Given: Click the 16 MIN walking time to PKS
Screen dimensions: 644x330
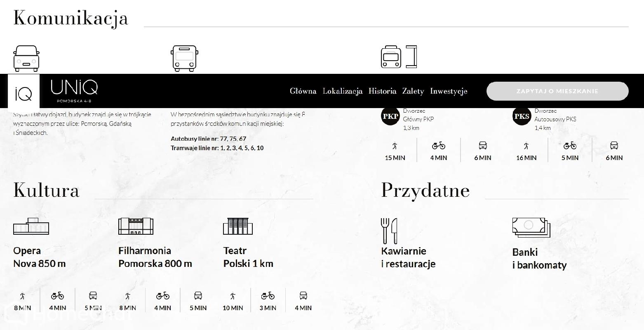Looking at the screenshot, I should 526,158.
